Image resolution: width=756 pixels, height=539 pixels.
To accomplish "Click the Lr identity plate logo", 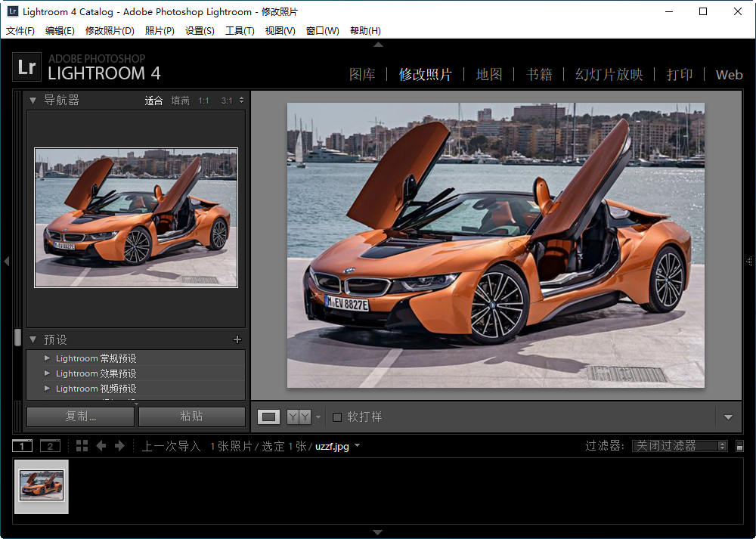I will (x=26, y=67).
